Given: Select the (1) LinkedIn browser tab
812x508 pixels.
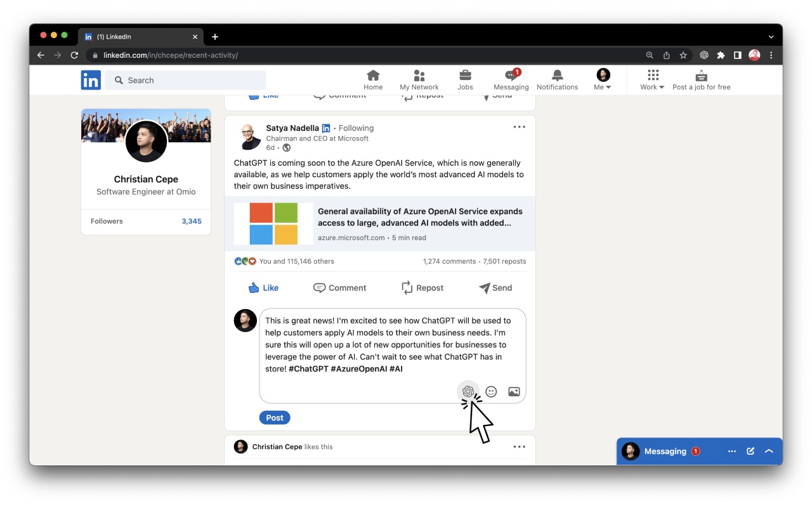Looking at the screenshot, I should tap(141, 37).
